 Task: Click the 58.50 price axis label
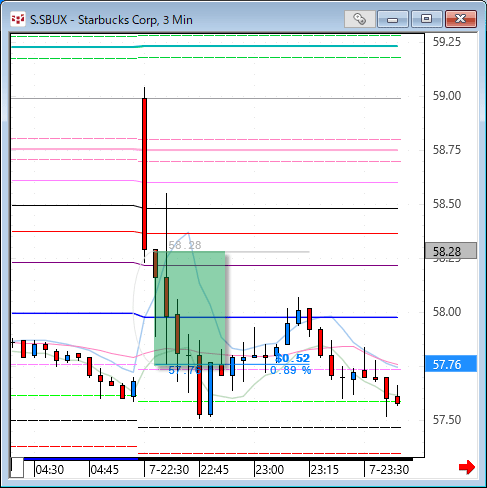(x=447, y=204)
